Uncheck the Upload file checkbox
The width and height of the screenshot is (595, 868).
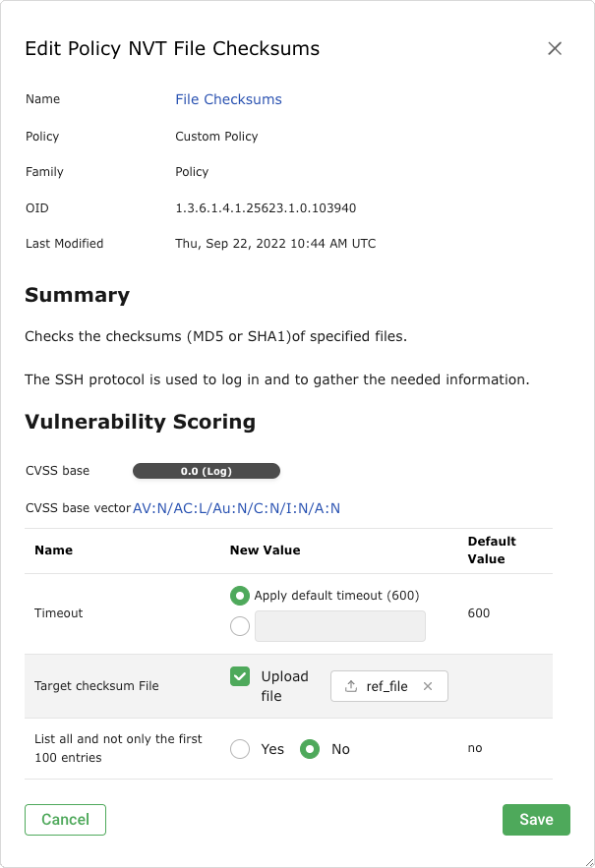240,677
